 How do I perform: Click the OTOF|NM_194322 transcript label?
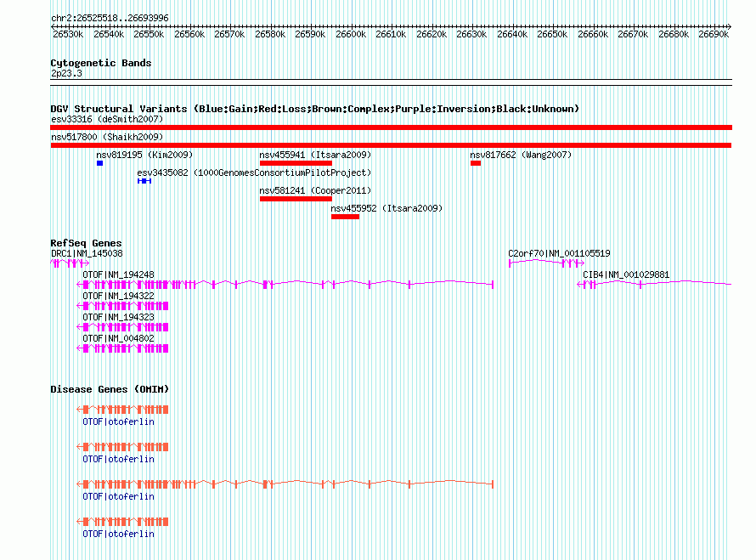(x=119, y=297)
